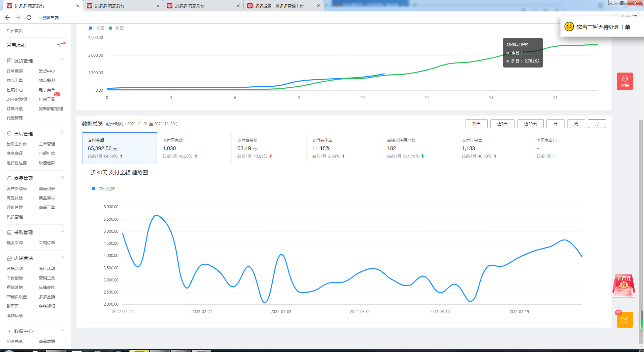Open 批发采购 in the sidebar

coord(15,243)
